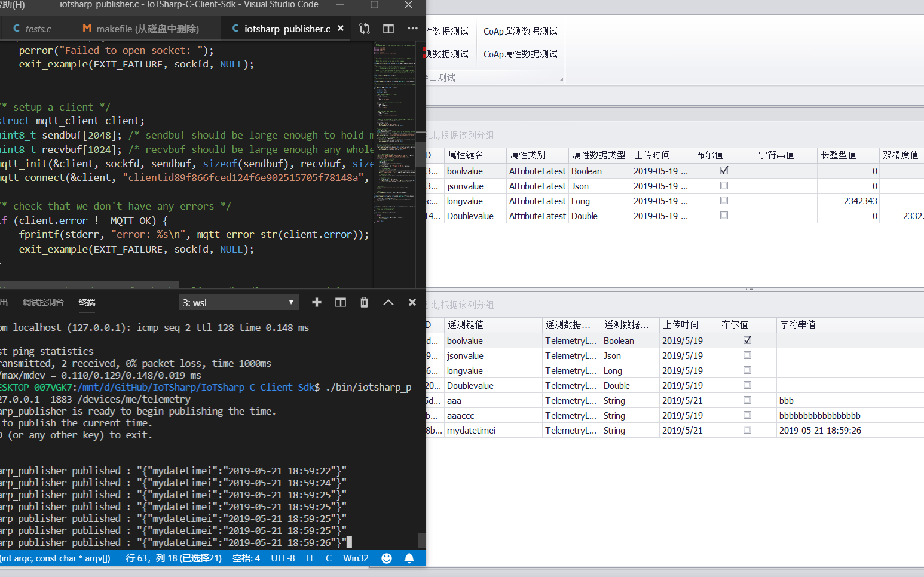
Task: Toggle aaa telemetry boolean checkbox
Action: (747, 400)
